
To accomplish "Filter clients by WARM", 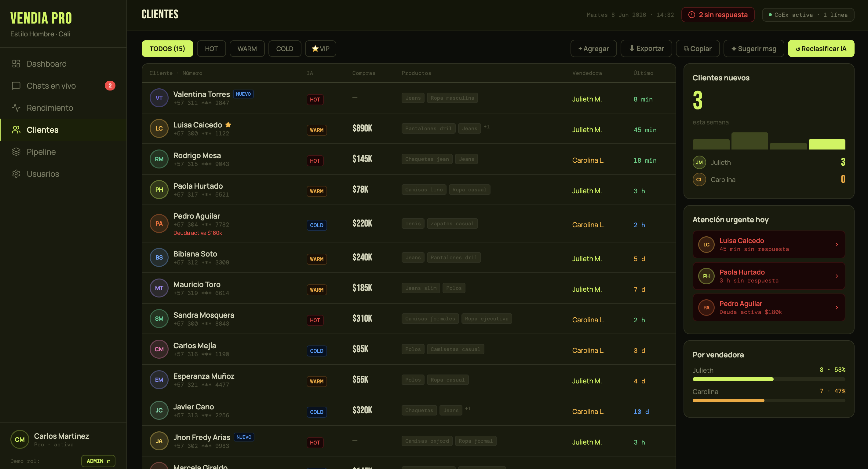I will tap(247, 49).
